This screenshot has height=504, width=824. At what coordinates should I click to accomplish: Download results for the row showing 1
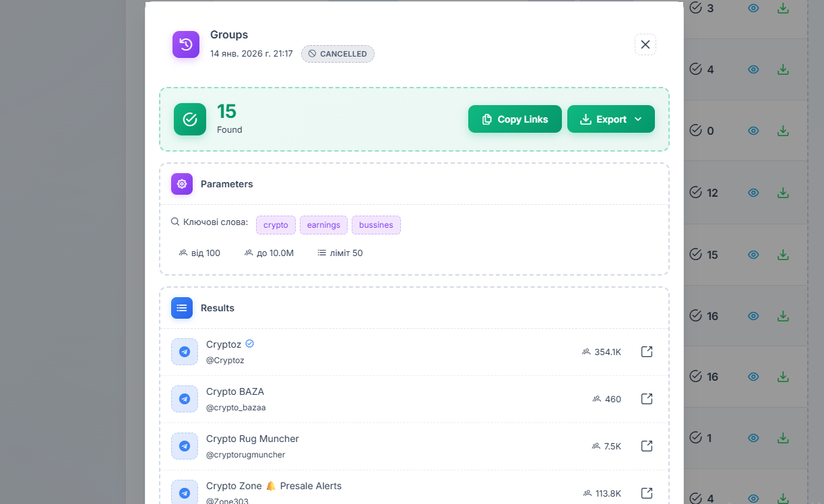click(x=782, y=437)
